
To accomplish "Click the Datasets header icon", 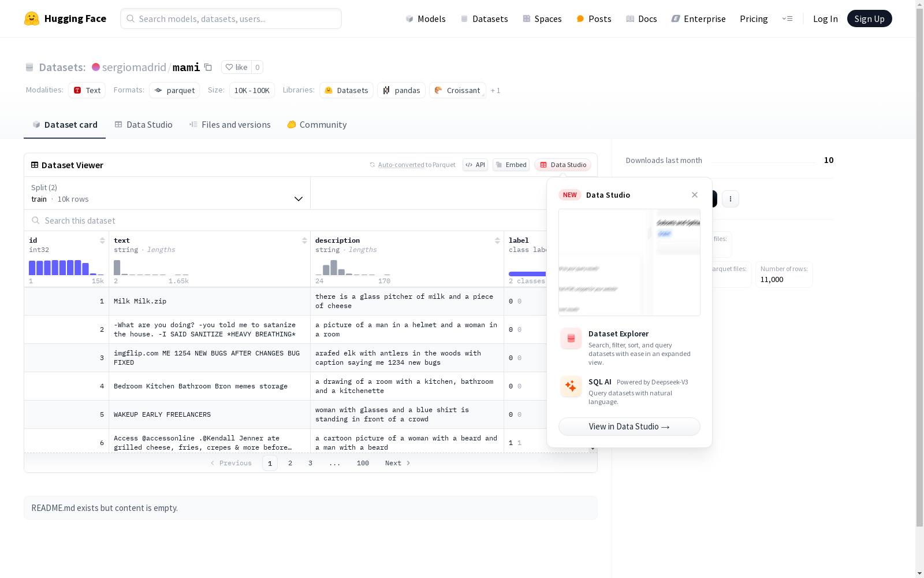I will [x=29, y=68].
